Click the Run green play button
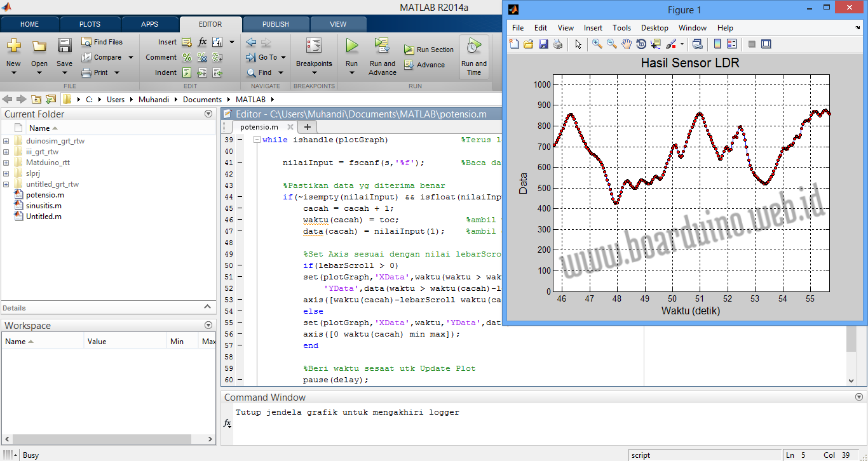Screen dimensions: 868x461 (352, 46)
